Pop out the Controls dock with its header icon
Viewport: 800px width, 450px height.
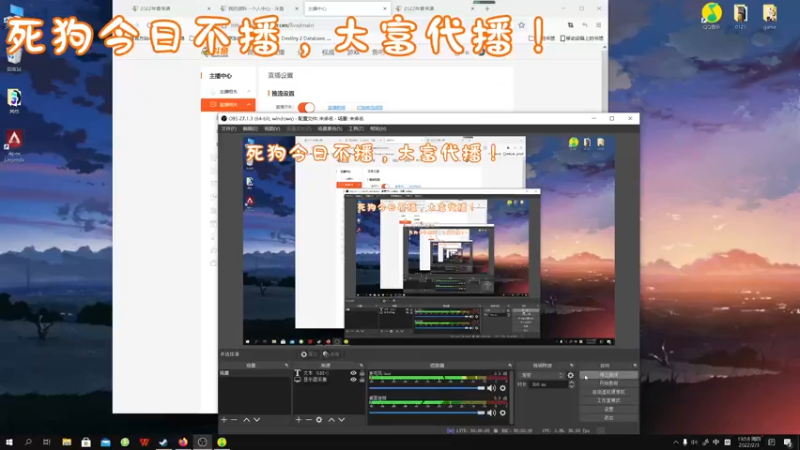point(635,365)
